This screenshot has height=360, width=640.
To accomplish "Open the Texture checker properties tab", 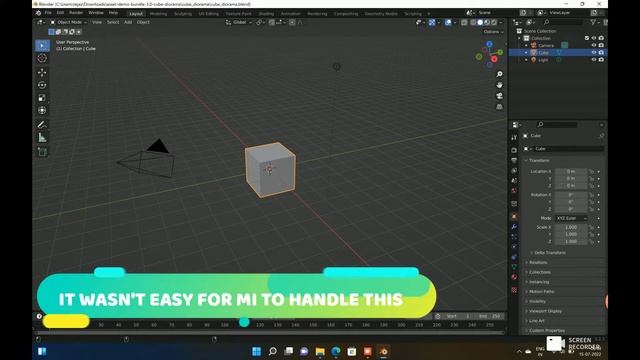I will [x=514, y=290].
